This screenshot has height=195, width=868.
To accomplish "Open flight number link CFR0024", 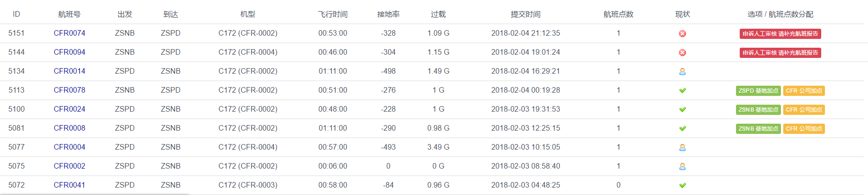I will point(69,109).
